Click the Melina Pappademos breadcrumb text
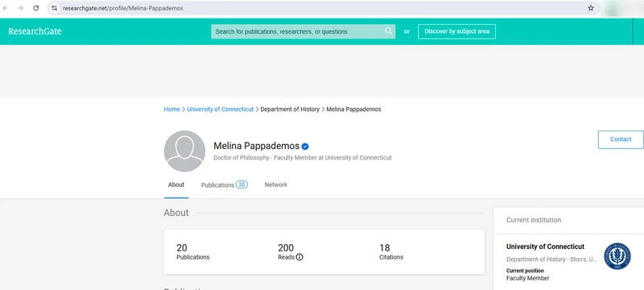 coord(353,110)
